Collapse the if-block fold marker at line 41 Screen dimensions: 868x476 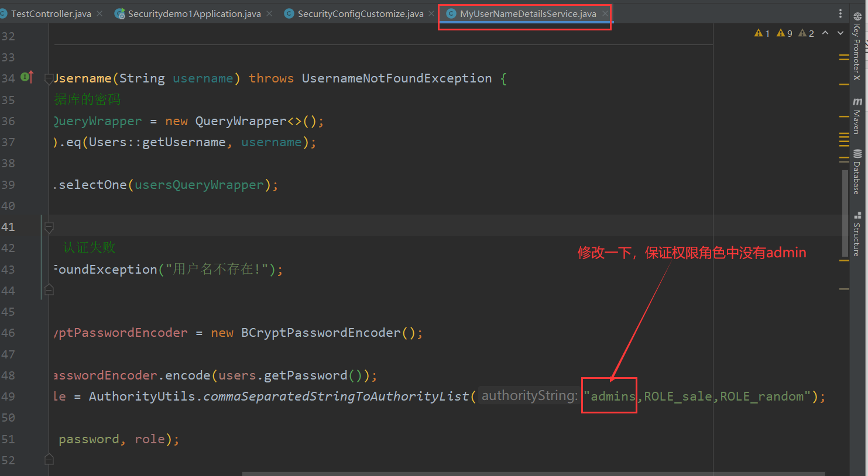point(49,227)
